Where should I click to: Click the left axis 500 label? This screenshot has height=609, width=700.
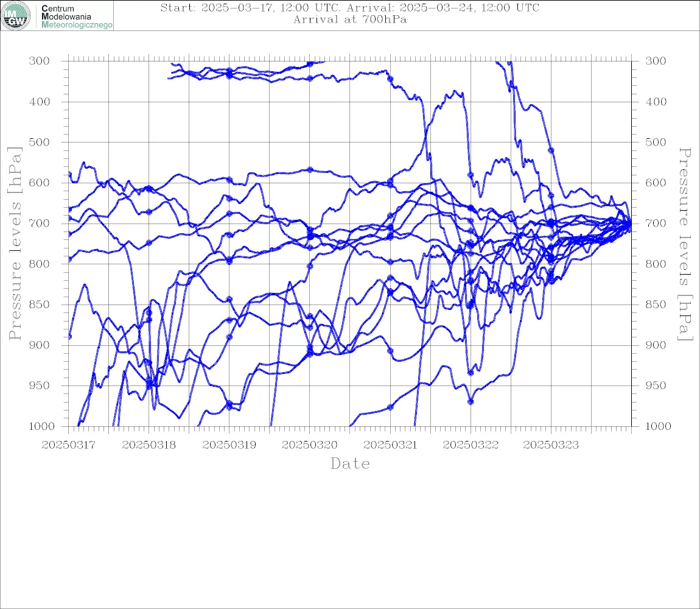tap(40, 142)
